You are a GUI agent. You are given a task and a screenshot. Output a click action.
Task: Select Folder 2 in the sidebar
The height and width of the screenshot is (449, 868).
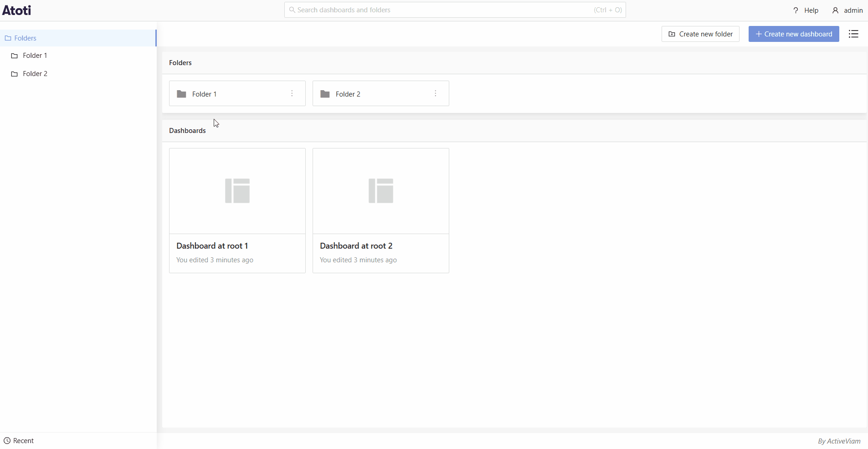coord(35,73)
